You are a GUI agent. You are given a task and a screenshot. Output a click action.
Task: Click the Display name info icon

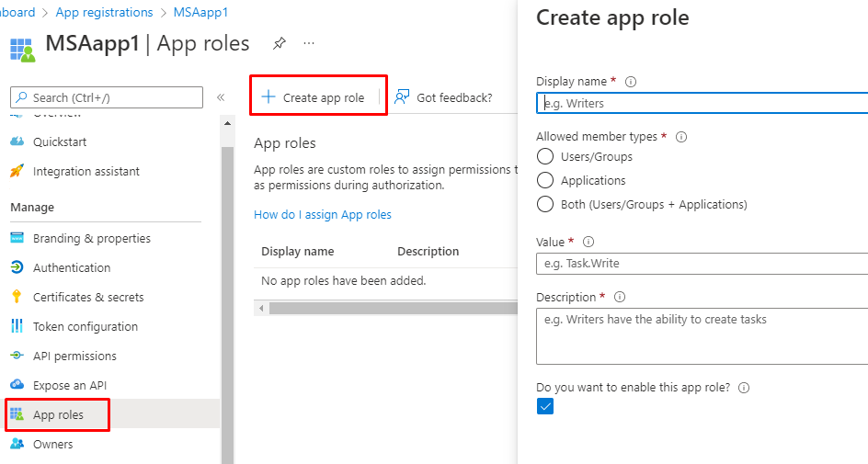(631, 81)
